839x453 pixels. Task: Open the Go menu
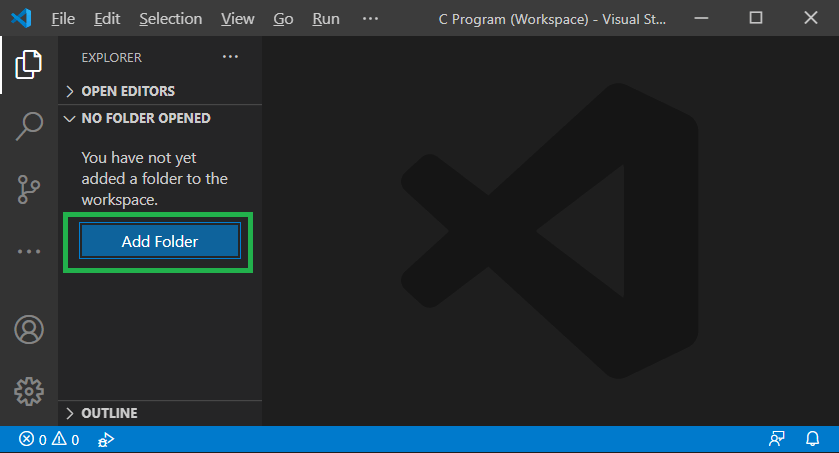pos(283,19)
